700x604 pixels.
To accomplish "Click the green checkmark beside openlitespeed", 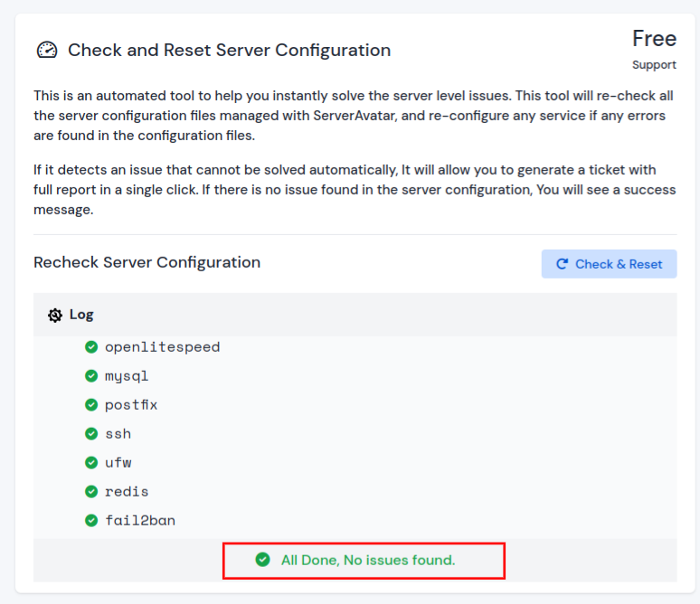I will click(x=91, y=347).
